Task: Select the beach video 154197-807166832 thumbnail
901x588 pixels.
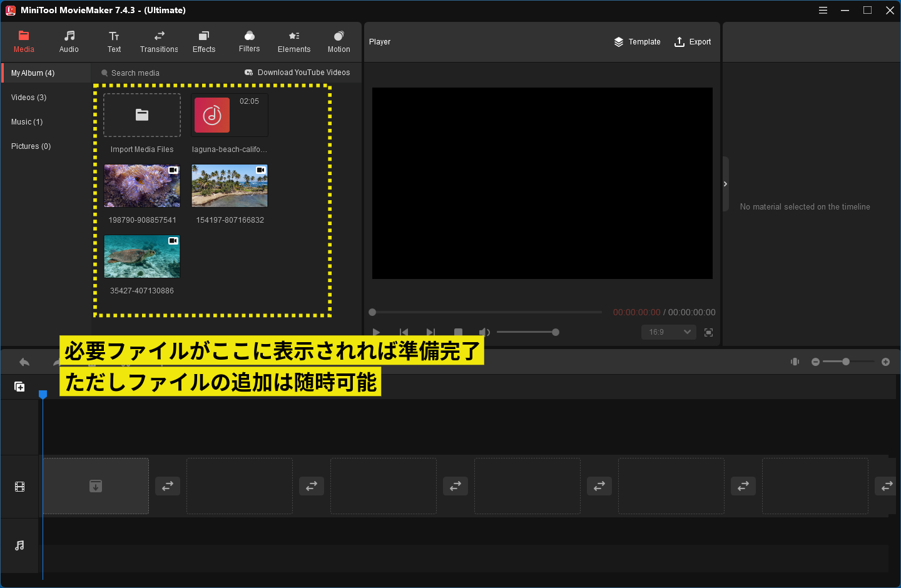Action: [x=230, y=186]
